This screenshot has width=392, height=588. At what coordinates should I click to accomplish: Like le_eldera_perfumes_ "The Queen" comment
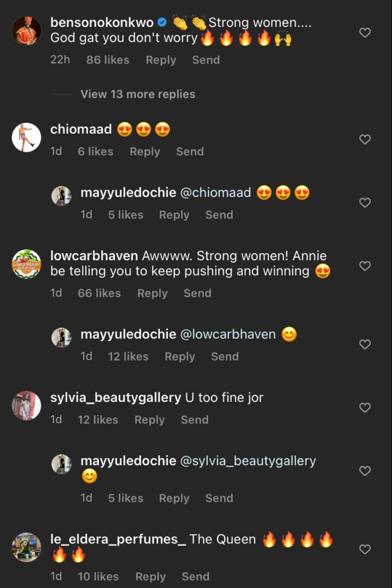tap(364, 550)
